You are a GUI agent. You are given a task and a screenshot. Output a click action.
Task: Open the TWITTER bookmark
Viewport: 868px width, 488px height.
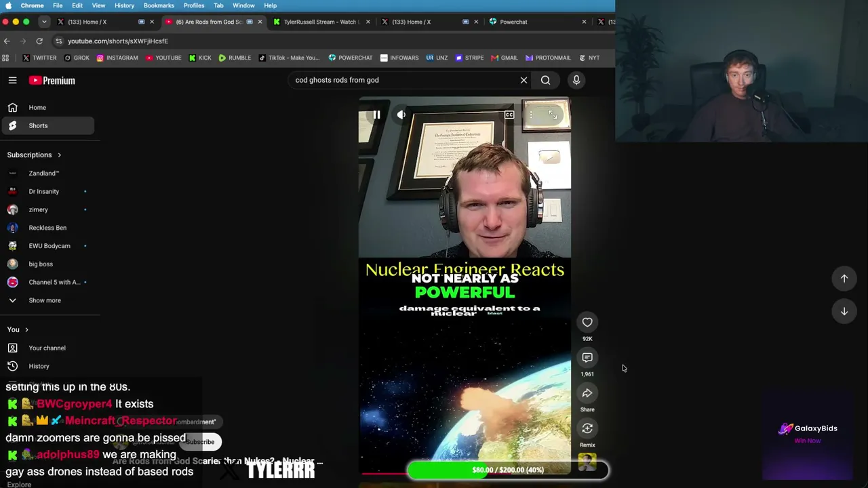(x=39, y=58)
